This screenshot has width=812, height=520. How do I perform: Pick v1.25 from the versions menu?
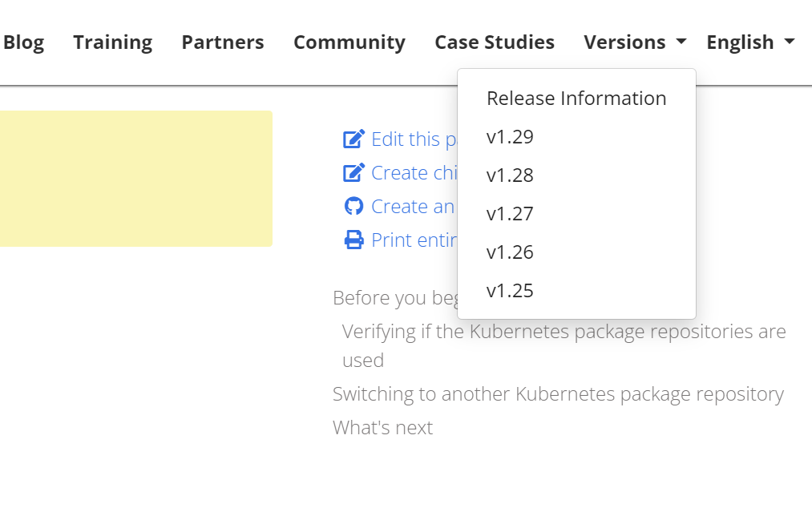[x=510, y=291]
